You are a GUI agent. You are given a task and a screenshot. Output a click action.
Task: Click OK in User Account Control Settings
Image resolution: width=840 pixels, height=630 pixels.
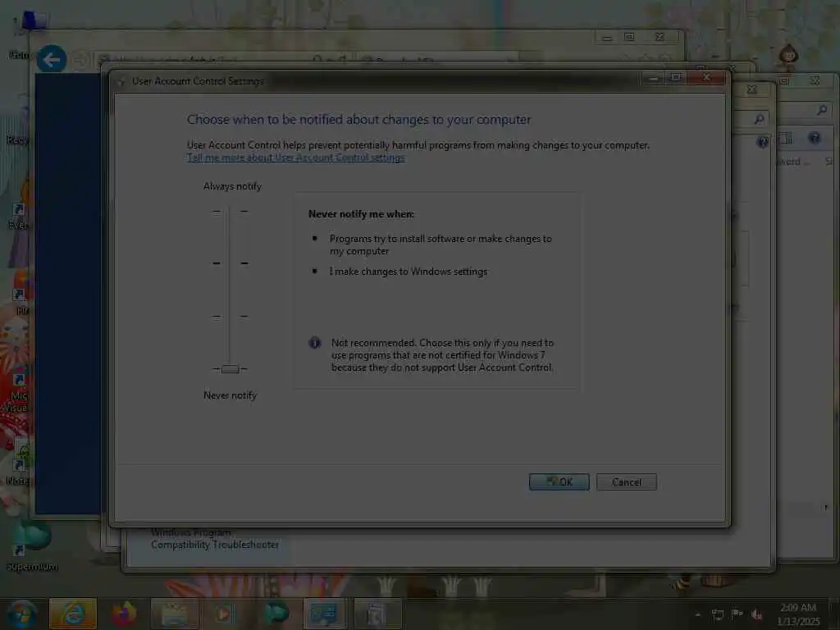pos(559,482)
